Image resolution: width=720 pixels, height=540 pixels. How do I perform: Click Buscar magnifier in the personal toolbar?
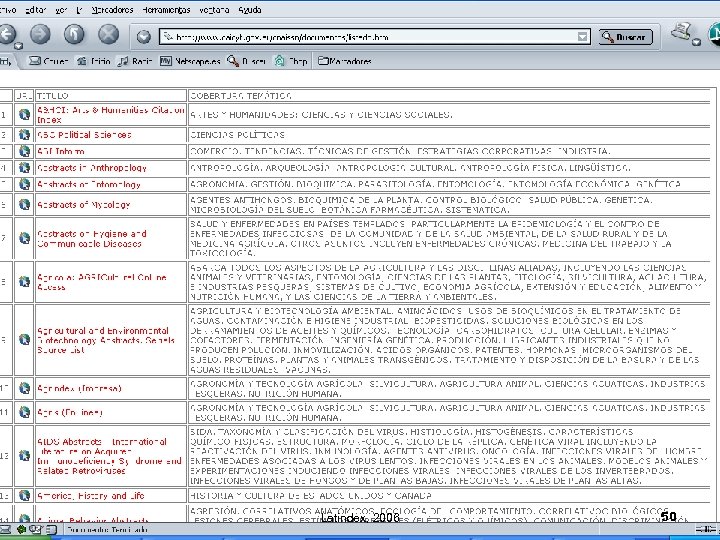pyautogui.click(x=247, y=61)
